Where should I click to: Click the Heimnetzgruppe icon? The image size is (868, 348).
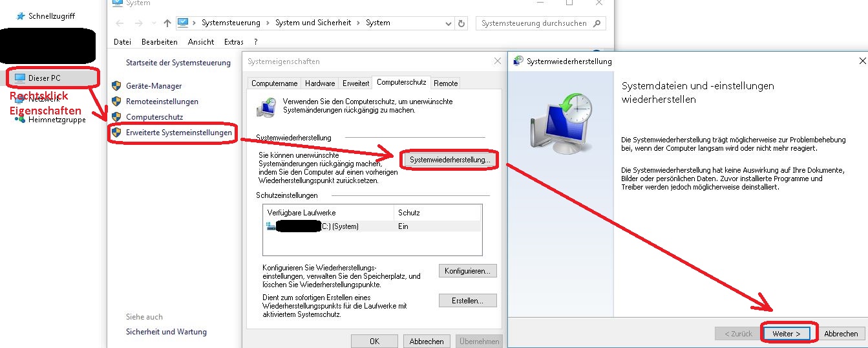coord(20,119)
